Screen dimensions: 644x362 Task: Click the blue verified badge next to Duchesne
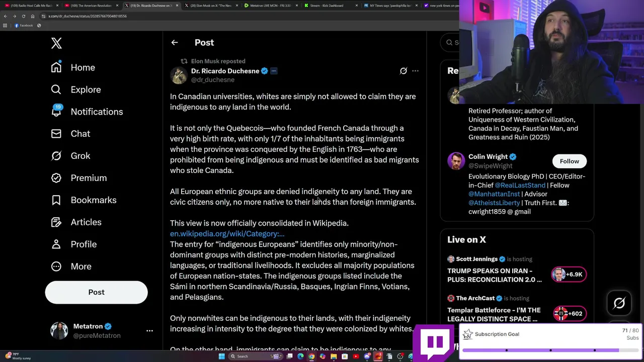pyautogui.click(x=264, y=71)
